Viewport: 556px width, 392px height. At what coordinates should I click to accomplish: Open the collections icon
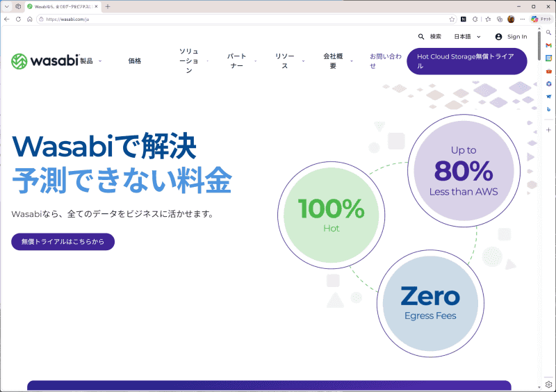pyautogui.click(x=499, y=19)
